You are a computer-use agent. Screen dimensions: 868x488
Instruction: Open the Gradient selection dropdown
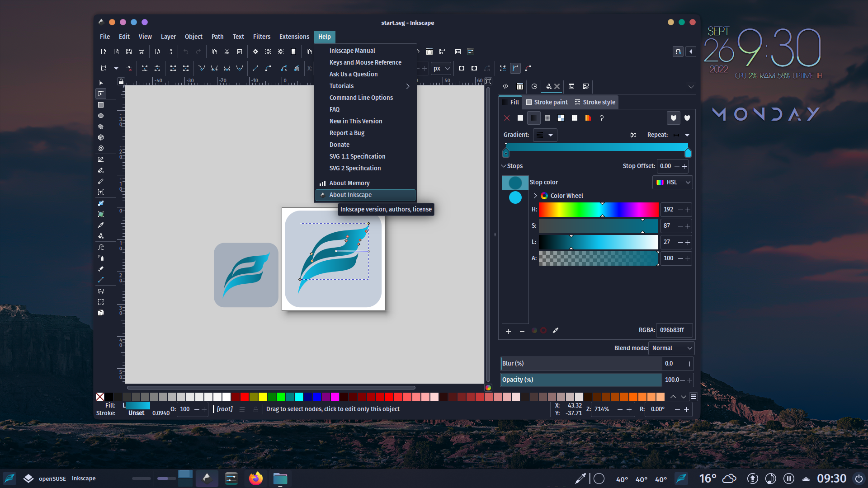click(545, 135)
